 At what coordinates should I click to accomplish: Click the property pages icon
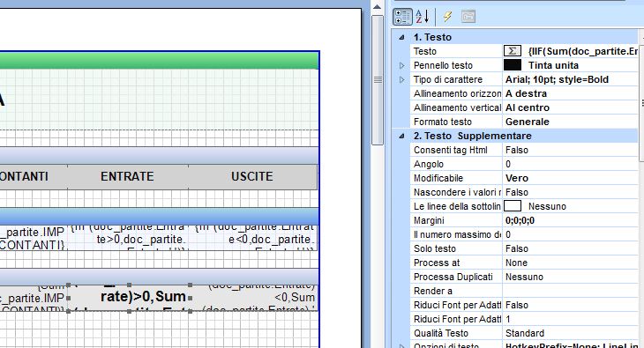[468, 17]
